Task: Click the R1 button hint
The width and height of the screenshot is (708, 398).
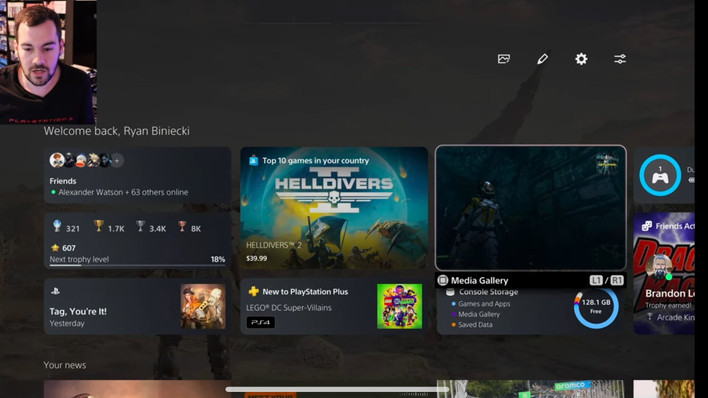Action: point(617,281)
